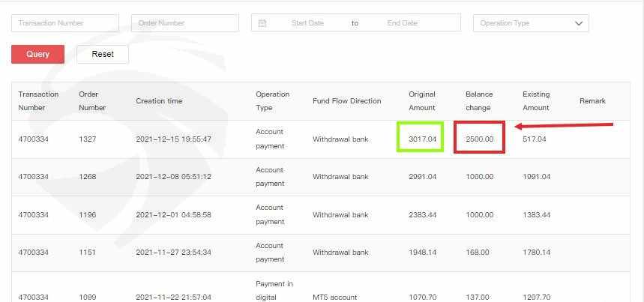Screen dimensions: 644x302
Task: Click the Existing Amount column header
Action: (x=536, y=101)
